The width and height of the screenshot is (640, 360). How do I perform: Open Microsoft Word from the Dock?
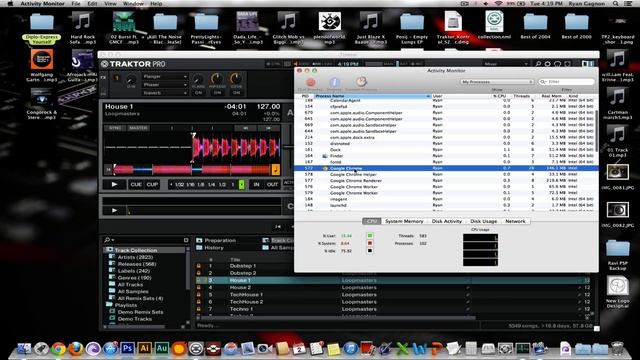(419, 349)
